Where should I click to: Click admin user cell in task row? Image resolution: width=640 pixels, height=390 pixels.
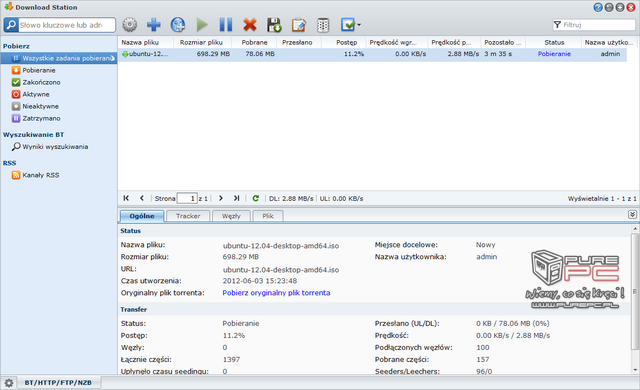coord(610,54)
